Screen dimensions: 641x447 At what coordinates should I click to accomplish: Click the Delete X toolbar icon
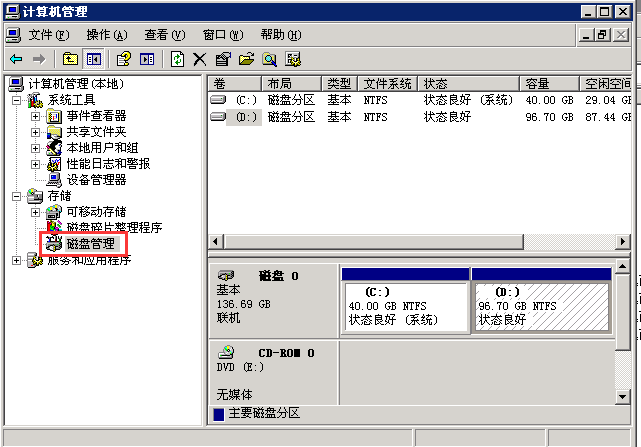(x=200, y=59)
